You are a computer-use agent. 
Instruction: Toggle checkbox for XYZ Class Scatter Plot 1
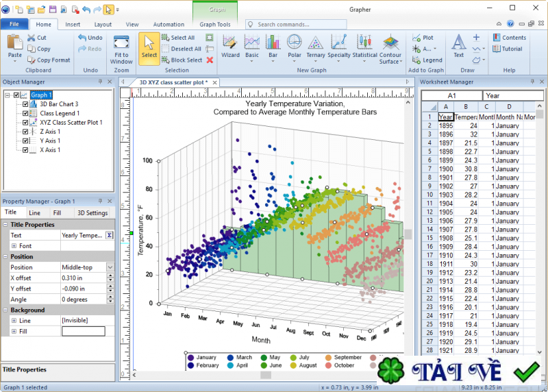(25, 123)
